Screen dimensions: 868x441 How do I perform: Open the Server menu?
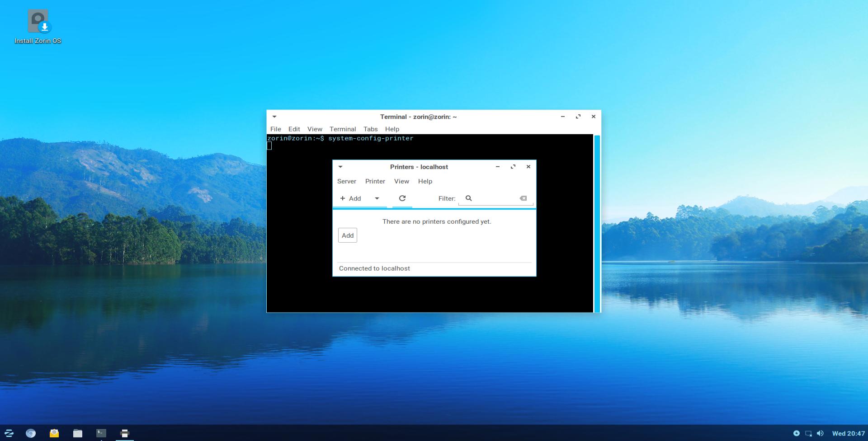(346, 181)
